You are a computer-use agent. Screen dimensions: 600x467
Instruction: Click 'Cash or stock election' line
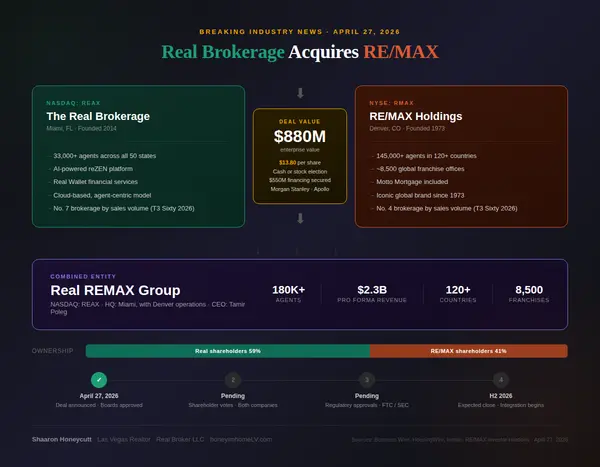pyautogui.click(x=300, y=171)
